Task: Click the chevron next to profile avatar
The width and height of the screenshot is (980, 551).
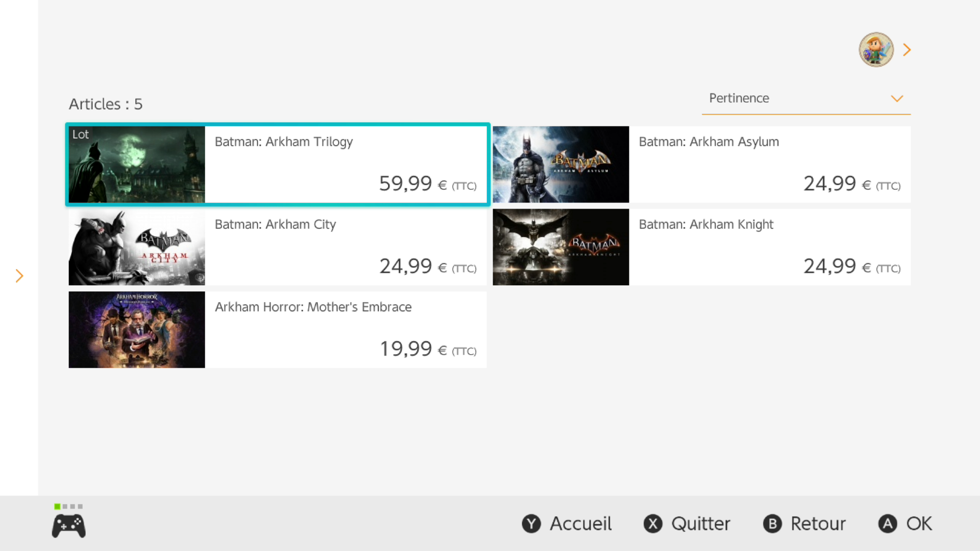Action: (x=907, y=49)
